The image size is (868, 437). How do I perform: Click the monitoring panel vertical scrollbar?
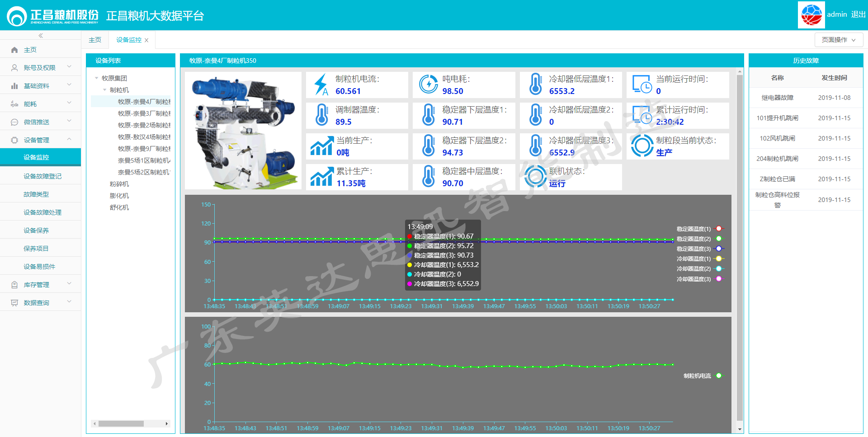click(x=740, y=248)
